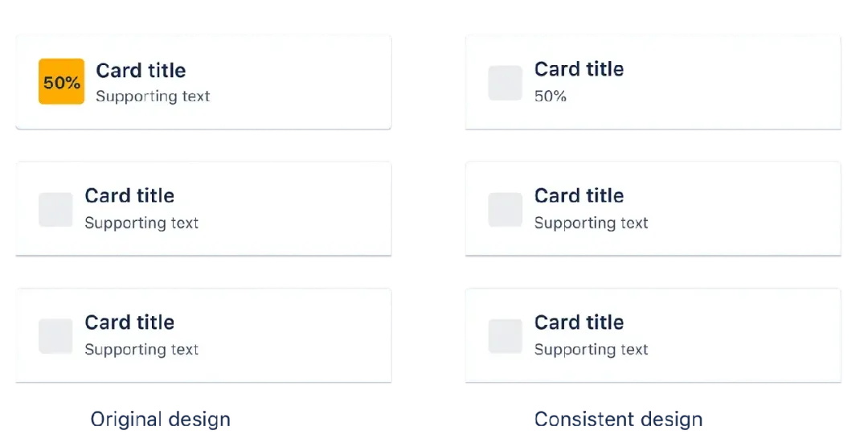868x447 pixels.
Task: Select Card title above 50% text on right
Action: [x=579, y=69]
